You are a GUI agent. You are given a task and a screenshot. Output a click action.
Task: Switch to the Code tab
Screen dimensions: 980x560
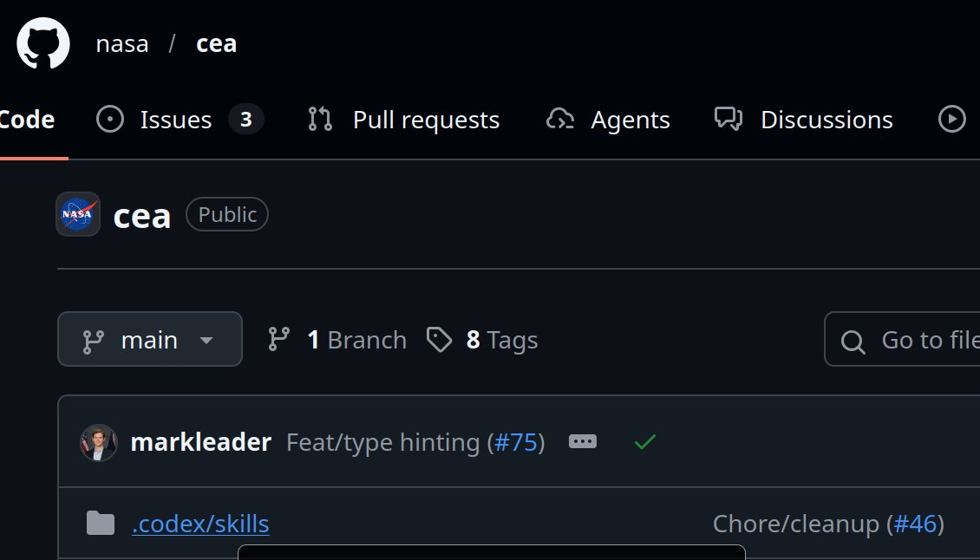tap(27, 120)
